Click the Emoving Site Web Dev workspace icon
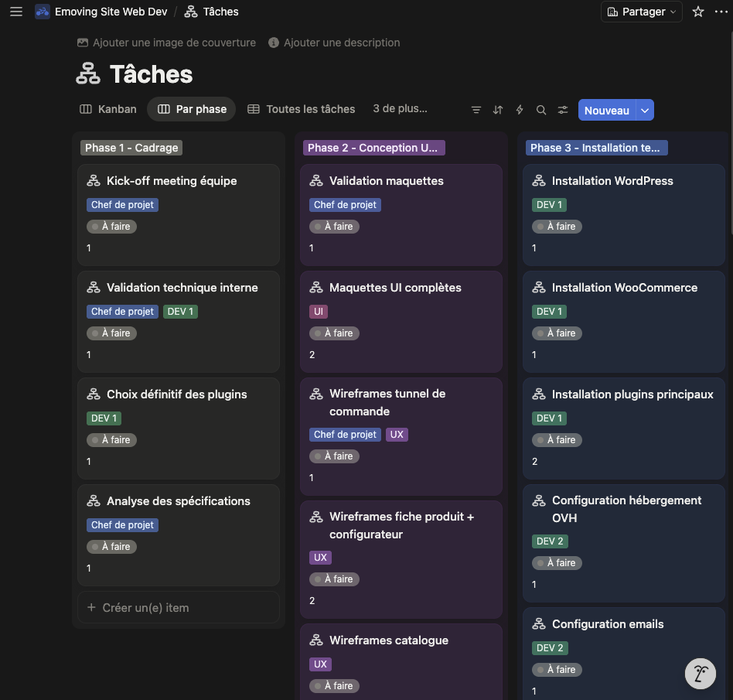The width and height of the screenshot is (733, 700). pyautogui.click(x=43, y=11)
